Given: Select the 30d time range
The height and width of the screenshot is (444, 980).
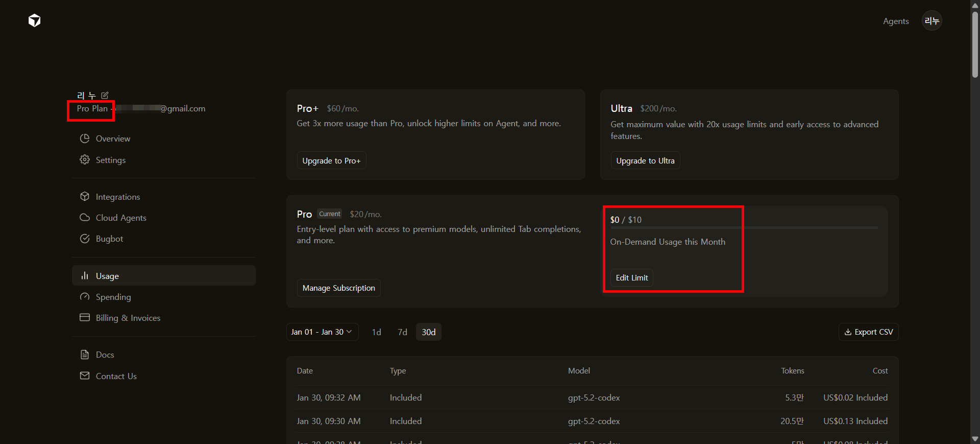Looking at the screenshot, I should (429, 332).
